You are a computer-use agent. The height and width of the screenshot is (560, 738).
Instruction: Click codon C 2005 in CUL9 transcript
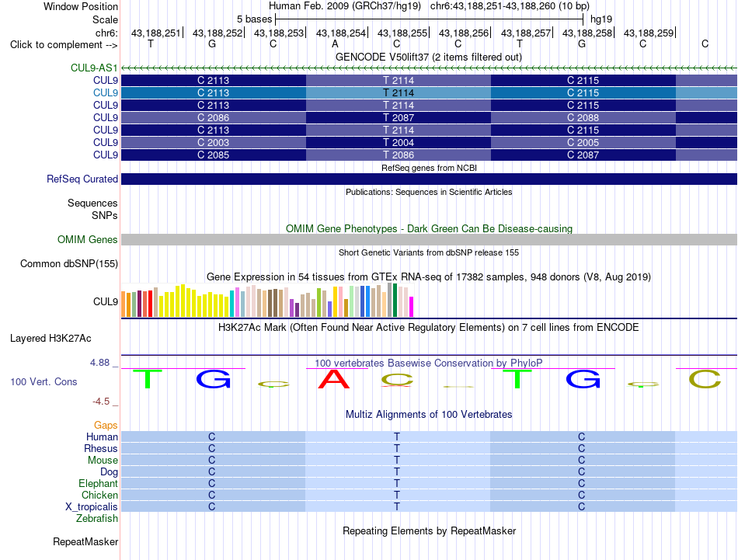tap(583, 143)
